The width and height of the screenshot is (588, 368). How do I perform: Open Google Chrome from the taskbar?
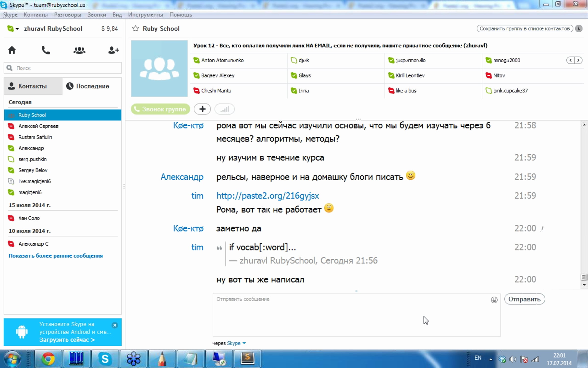tap(48, 359)
